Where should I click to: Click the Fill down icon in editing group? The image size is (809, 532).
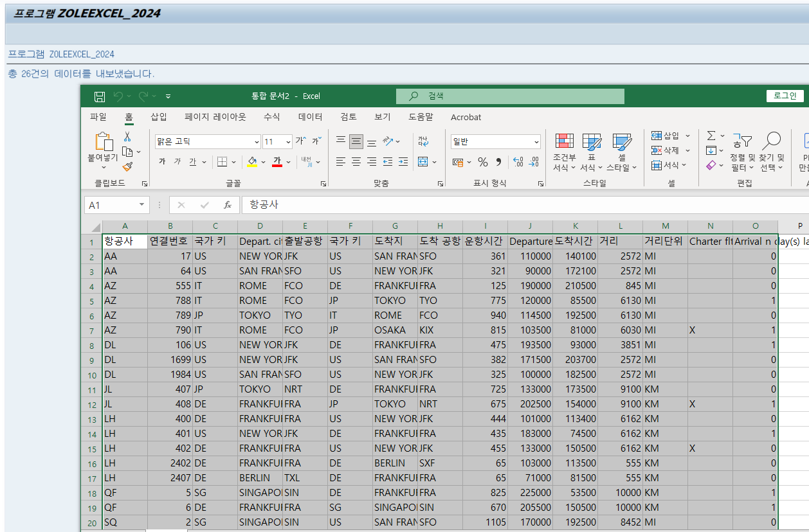(711, 150)
